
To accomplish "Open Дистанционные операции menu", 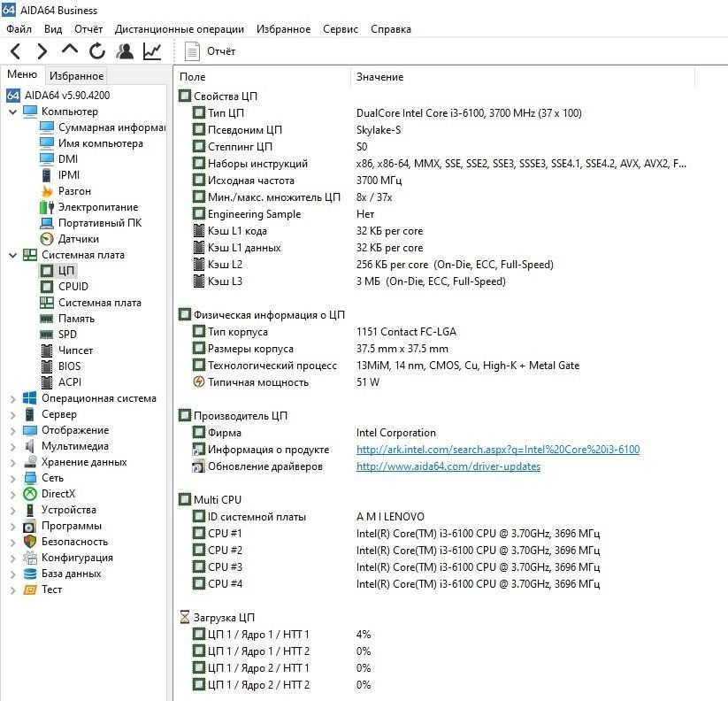I will tap(180, 29).
